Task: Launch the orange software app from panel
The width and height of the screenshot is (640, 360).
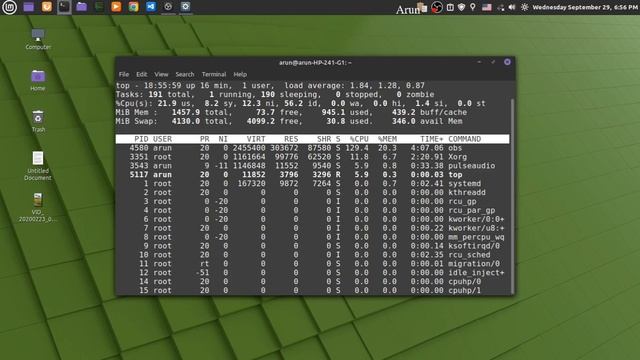Action: coord(47,7)
